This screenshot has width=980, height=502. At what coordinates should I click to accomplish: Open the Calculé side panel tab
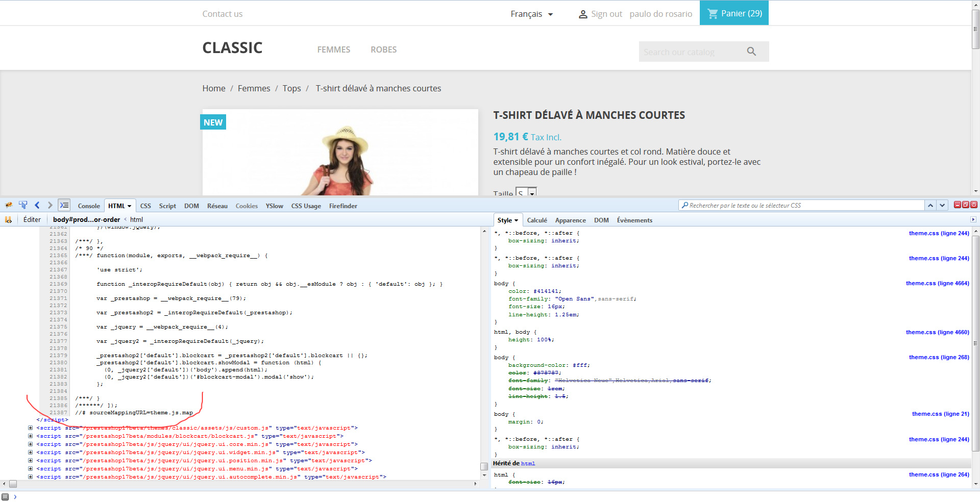[x=536, y=220]
